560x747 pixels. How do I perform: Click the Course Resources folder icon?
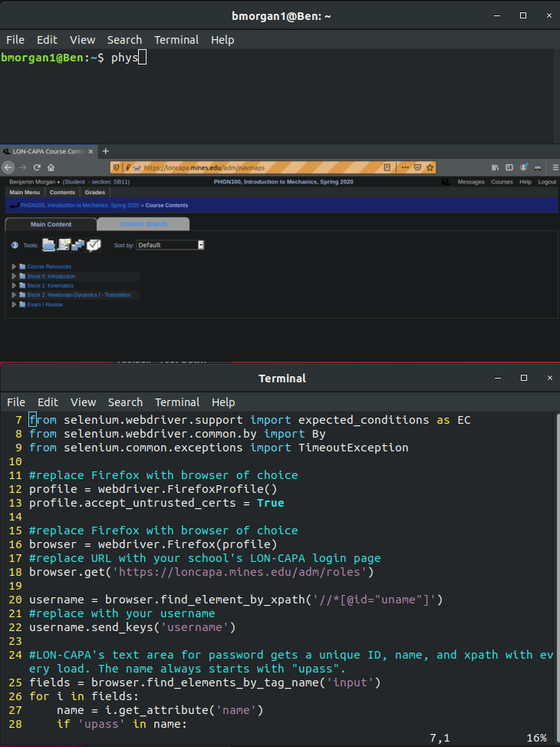22,266
